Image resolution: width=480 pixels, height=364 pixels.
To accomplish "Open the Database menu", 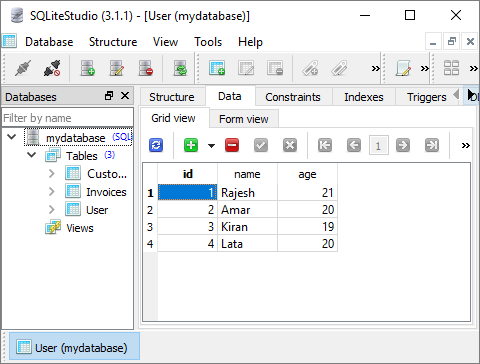I will coord(49,42).
